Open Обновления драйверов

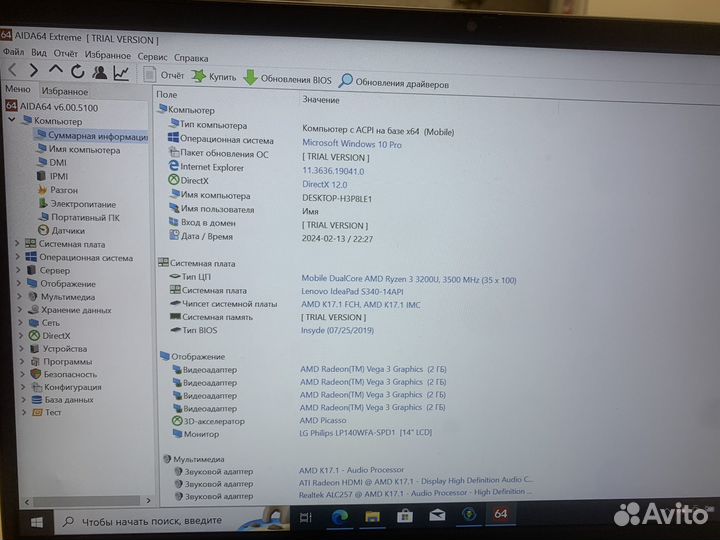394,83
